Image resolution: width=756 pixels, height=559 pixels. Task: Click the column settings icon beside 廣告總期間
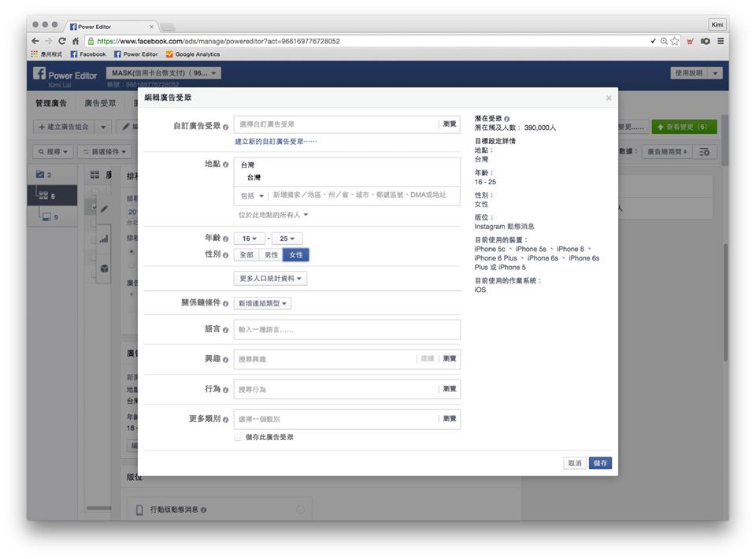[x=704, y=152]
